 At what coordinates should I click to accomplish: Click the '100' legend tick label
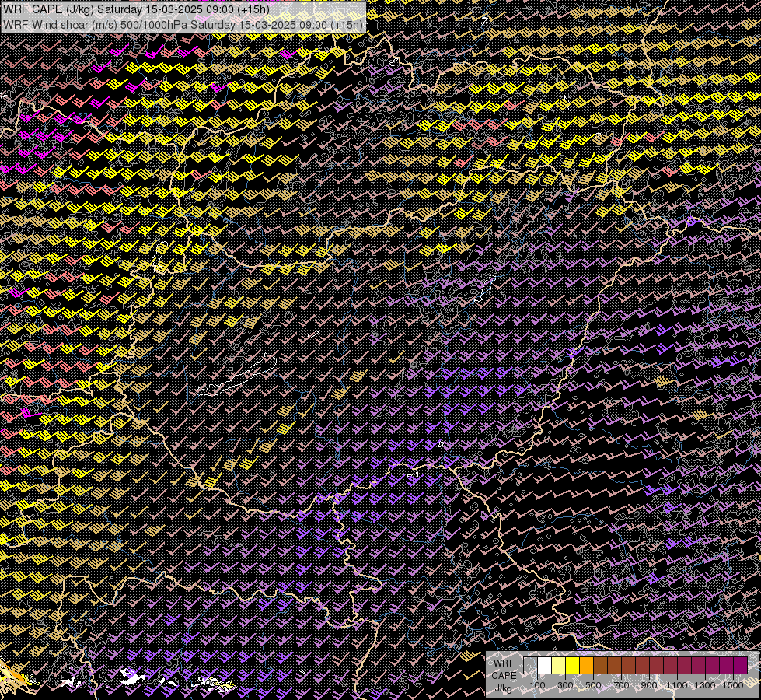[x=537, y=685]
